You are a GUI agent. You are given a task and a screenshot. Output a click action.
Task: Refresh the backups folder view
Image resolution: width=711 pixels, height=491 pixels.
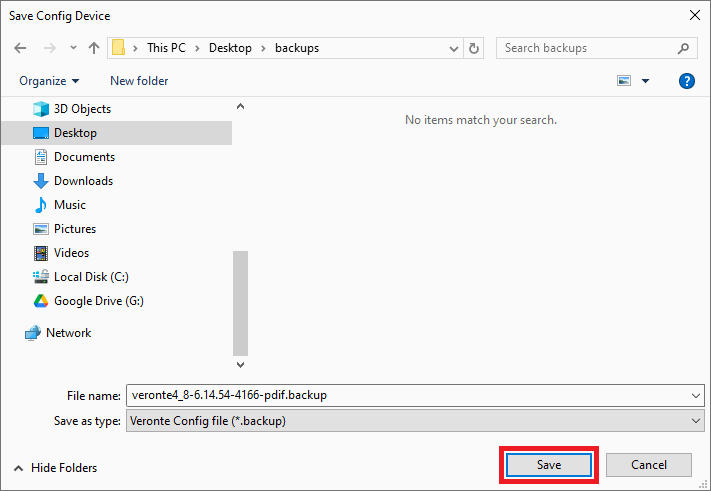(474, 48)
